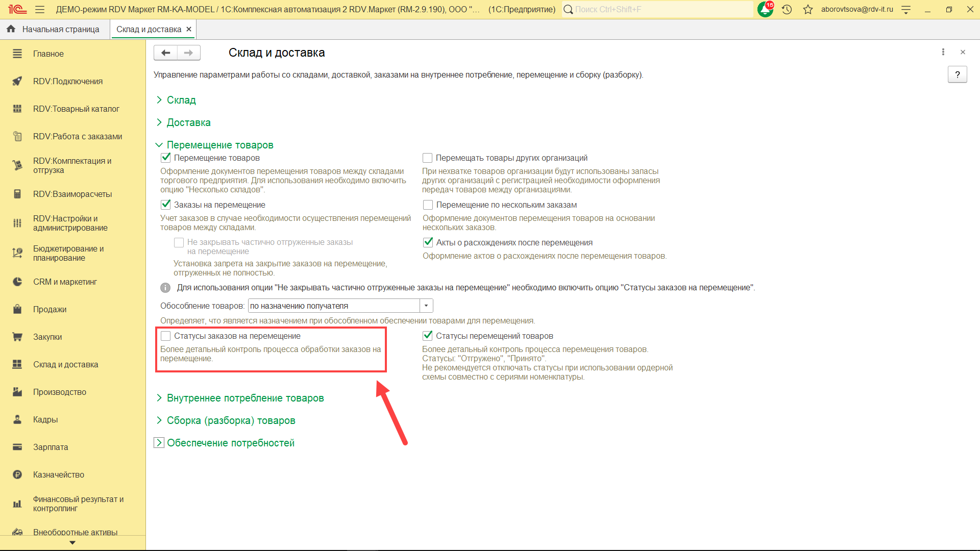Enable Статусы заказов на перемещение checkbox

coord(166,336)
